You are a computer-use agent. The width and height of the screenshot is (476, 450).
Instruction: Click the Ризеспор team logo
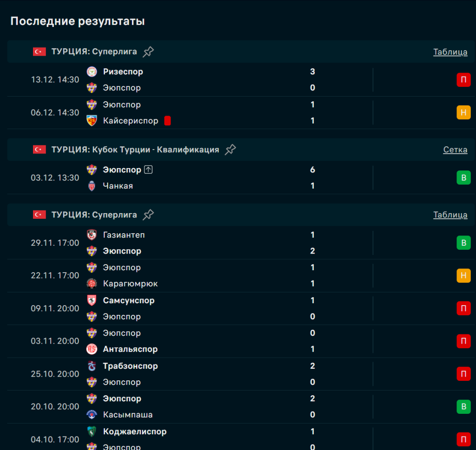(92, 72)
